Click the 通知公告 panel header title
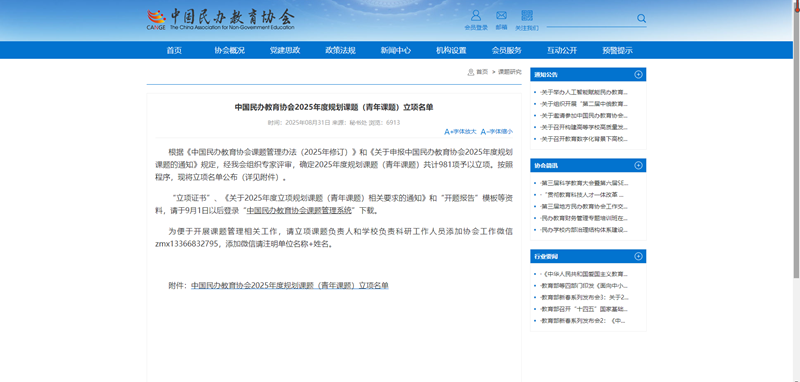Screen dimensions: 800x382 tap(546, 74)
